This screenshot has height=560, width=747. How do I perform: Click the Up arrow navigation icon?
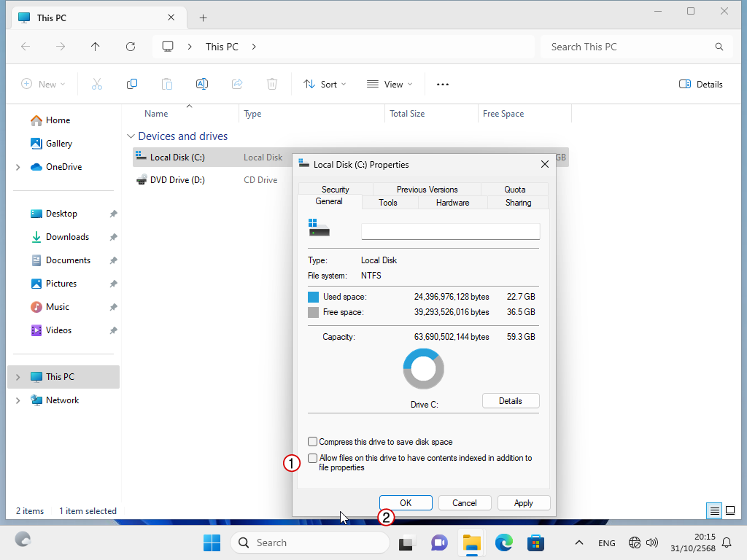pos(96,47)
